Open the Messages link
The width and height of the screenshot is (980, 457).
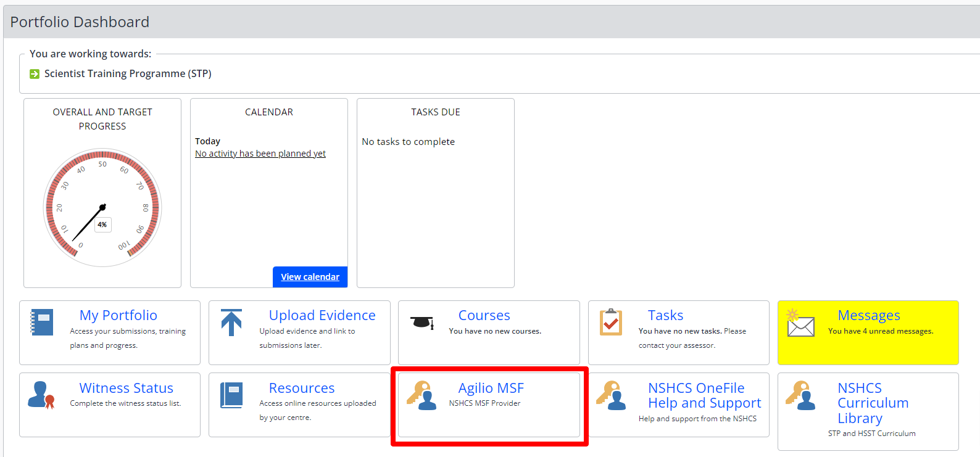(869, 315)
